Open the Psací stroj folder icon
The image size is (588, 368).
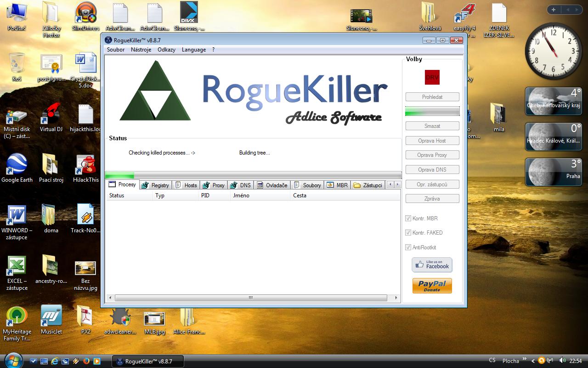coord(51,168)
